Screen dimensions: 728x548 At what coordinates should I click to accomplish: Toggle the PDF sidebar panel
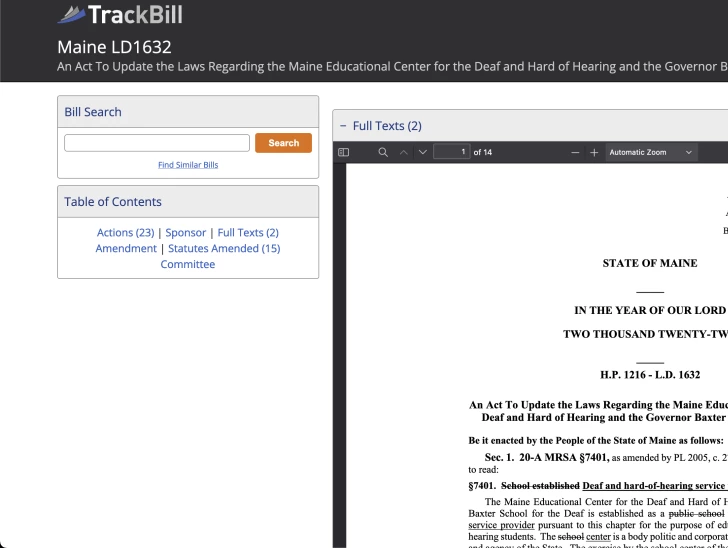[344, 152]
